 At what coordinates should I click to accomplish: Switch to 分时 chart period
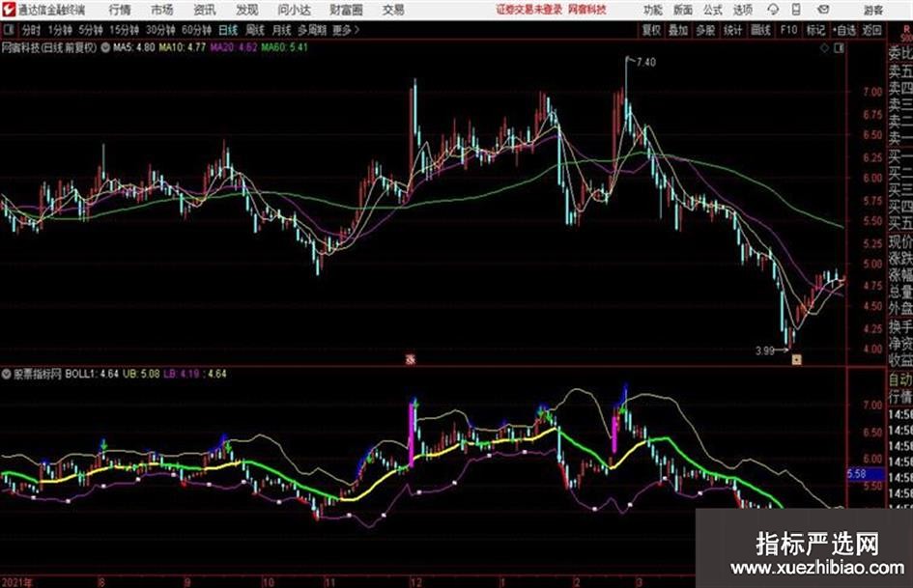[x=31, y=30]
